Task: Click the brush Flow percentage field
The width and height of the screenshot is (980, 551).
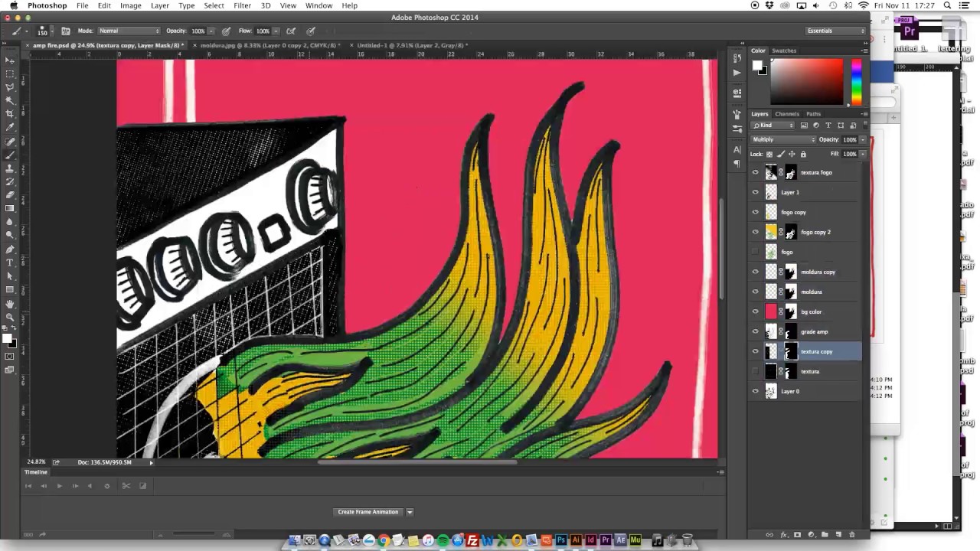Action: pyautogui.click(x=263, y=31)
